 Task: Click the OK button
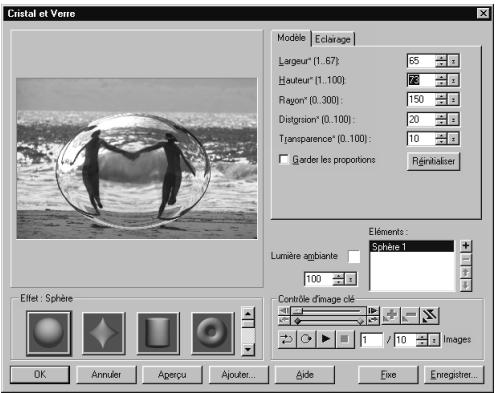pos(40,375)
